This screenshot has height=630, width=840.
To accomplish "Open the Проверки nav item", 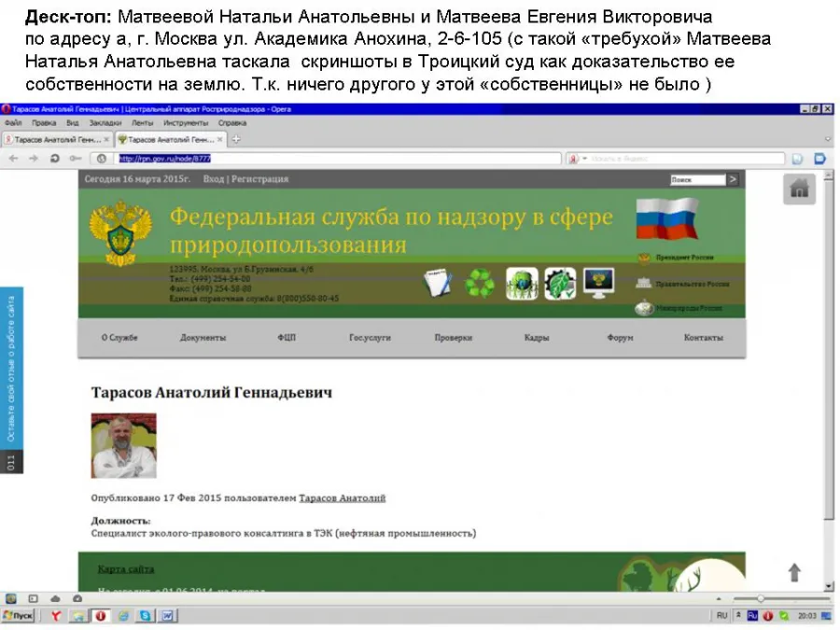I will click(x=454, y=338).
